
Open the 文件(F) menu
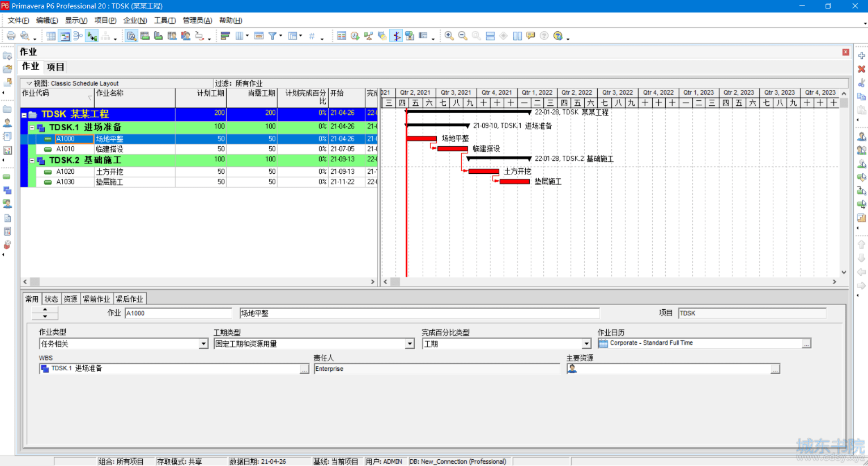pyautogui.click(x=18, y=20)
